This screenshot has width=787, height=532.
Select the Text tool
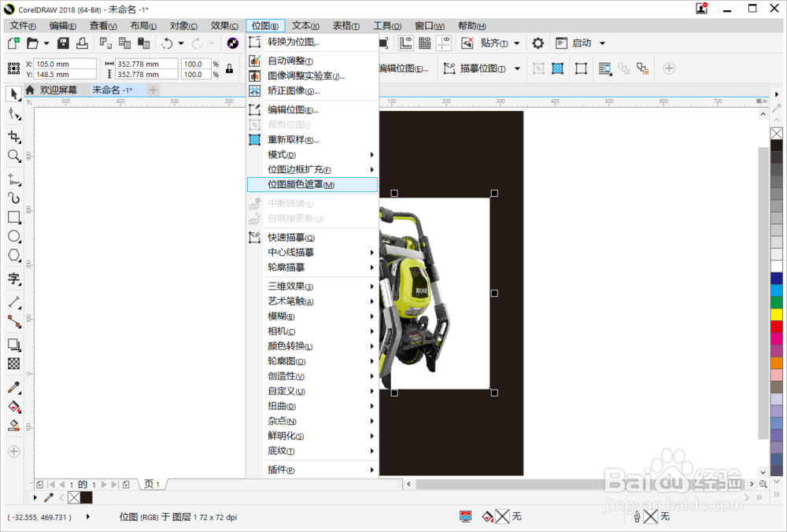pyautogui.click(x=14, y=279)
